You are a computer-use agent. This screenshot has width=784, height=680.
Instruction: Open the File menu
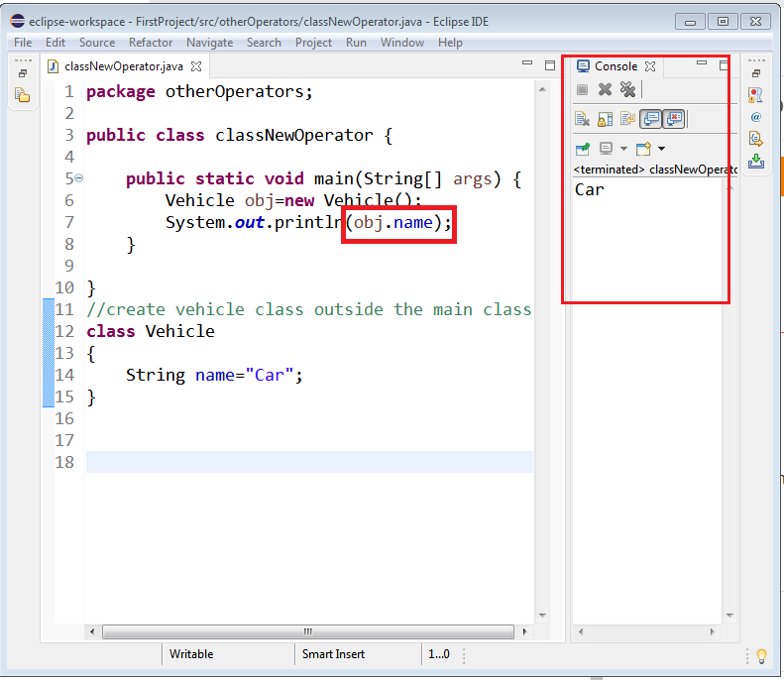pyautogui.click(x=23, y=43)
